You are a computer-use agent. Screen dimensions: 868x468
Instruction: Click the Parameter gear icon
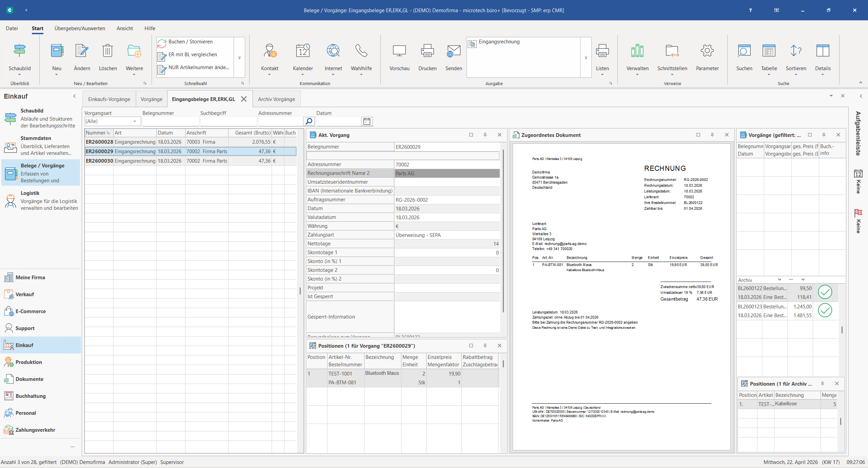(707, 51)
